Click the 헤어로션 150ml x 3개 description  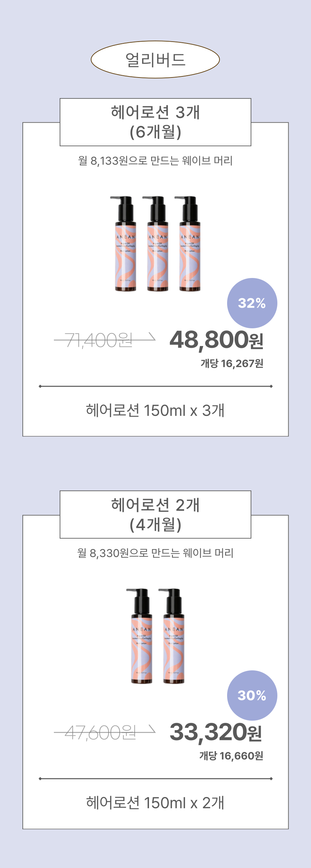coord(155,410)
